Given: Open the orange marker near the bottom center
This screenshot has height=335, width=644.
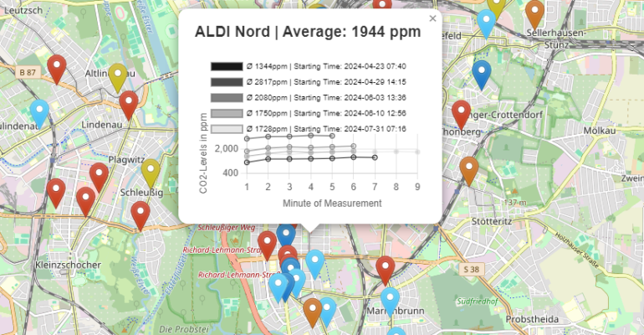Looking at the screenshot, I should point(313,313).
